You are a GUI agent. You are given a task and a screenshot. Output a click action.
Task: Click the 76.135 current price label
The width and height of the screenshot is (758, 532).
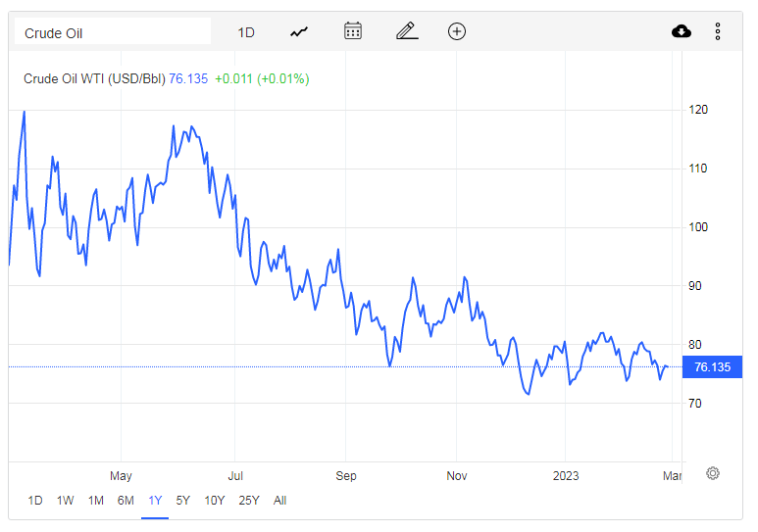click(712, 367)
